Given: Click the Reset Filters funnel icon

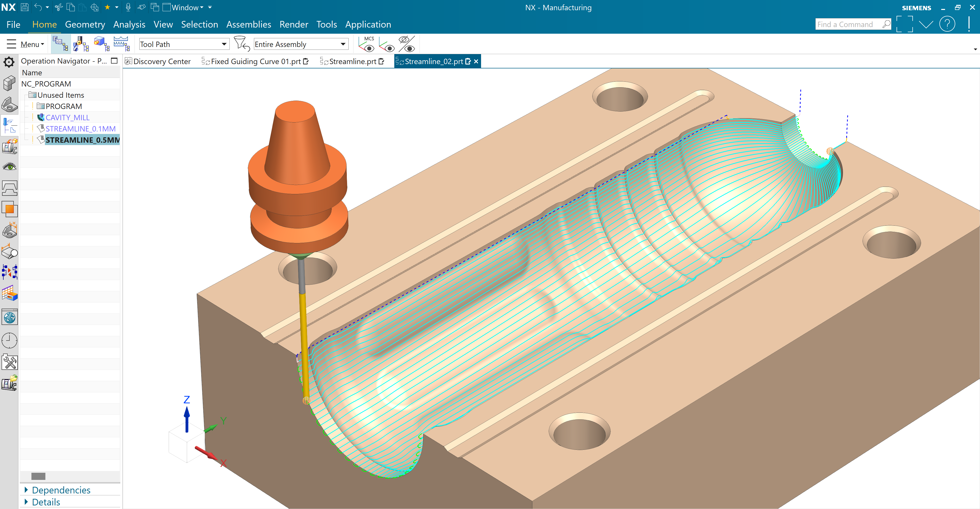Looking at the screenshot, I should point(241,44).
